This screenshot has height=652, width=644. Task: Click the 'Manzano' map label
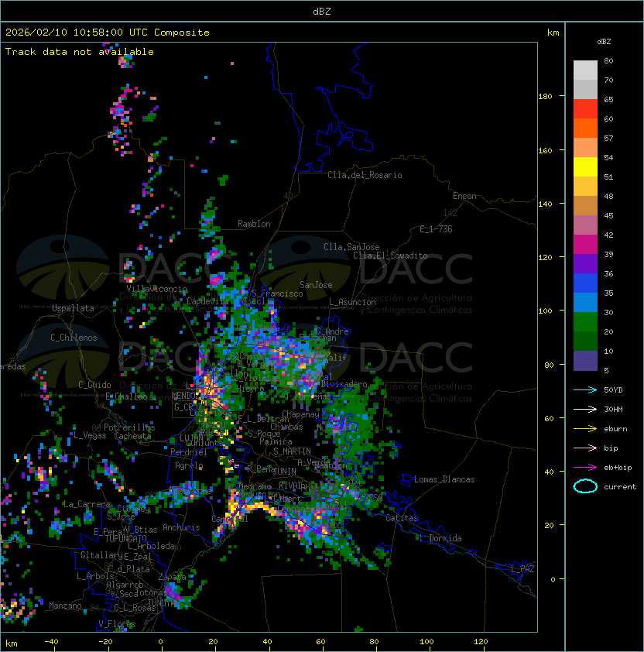[x=65, y=606]
